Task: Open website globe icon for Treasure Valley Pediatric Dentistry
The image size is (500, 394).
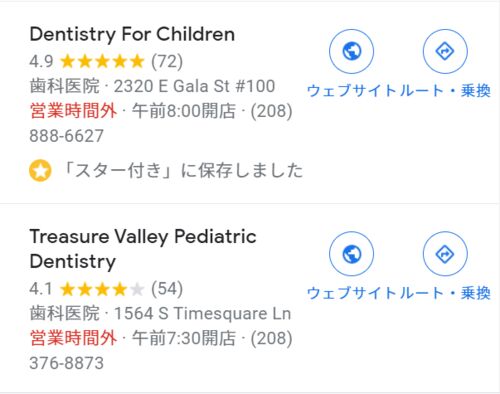Action: [351, 254]
